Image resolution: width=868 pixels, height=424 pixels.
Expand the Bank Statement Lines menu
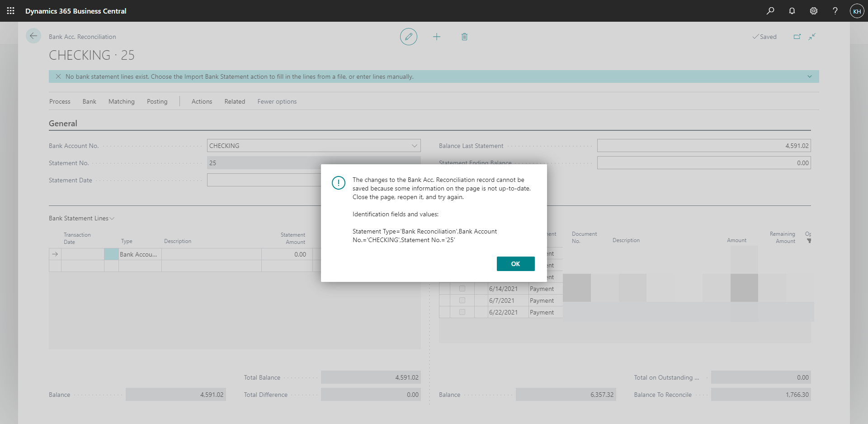pyautogui.click(x=82, y=218)
